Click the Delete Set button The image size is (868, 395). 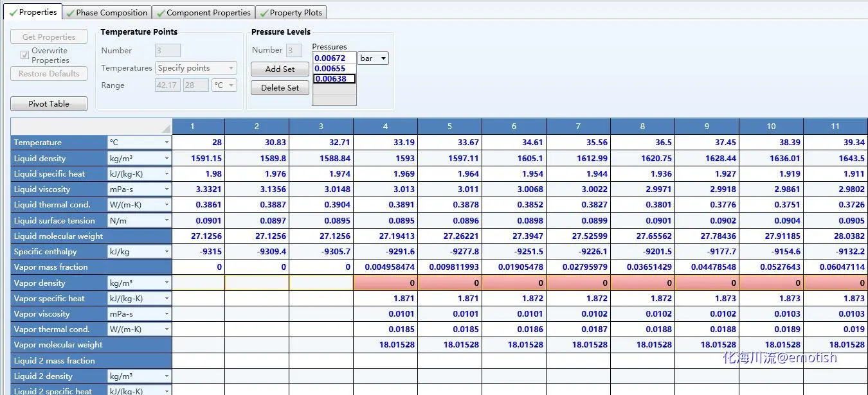[x=280, y=88]
